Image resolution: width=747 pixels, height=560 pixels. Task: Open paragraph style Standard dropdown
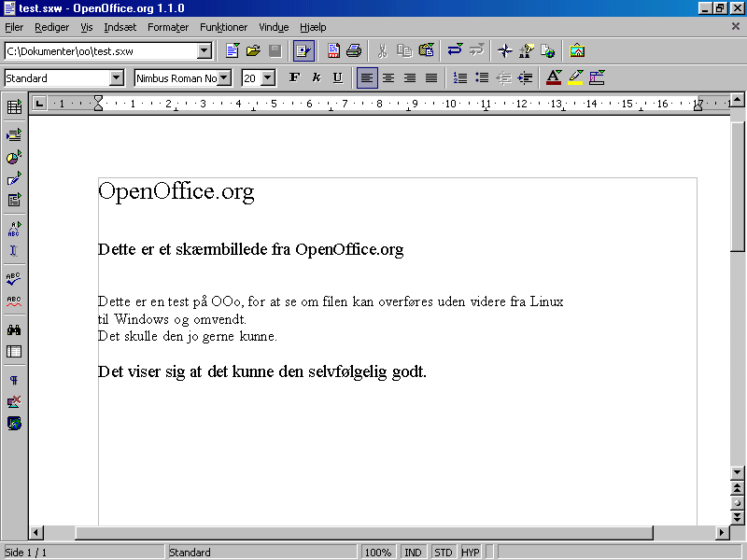click(116, 77)
